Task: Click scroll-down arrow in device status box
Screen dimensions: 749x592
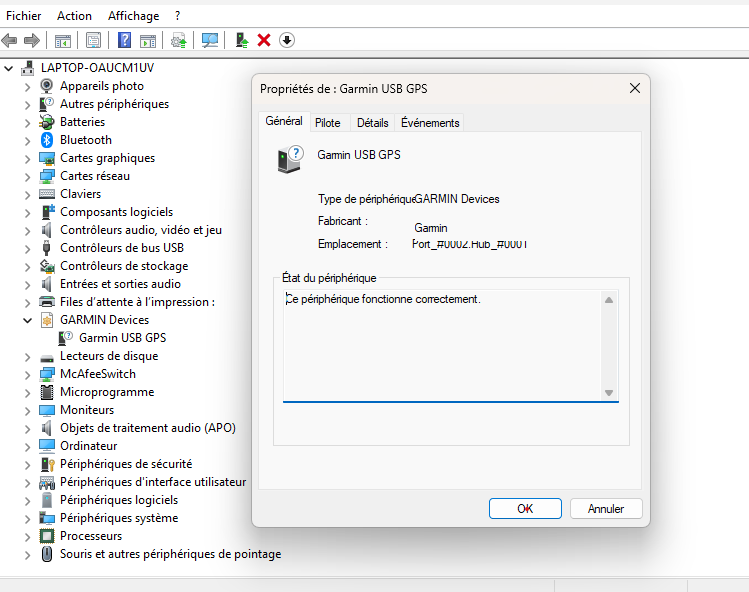Action: click(609, 393)
